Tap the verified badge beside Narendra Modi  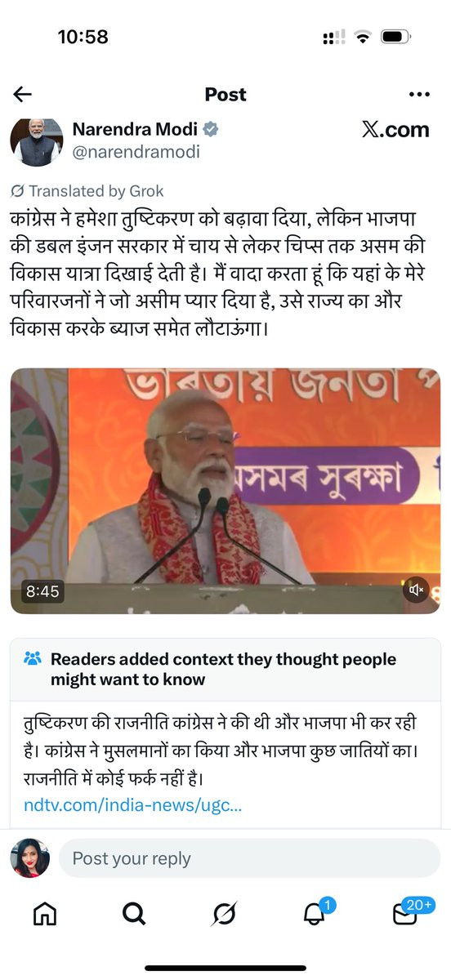click(210, 130)
